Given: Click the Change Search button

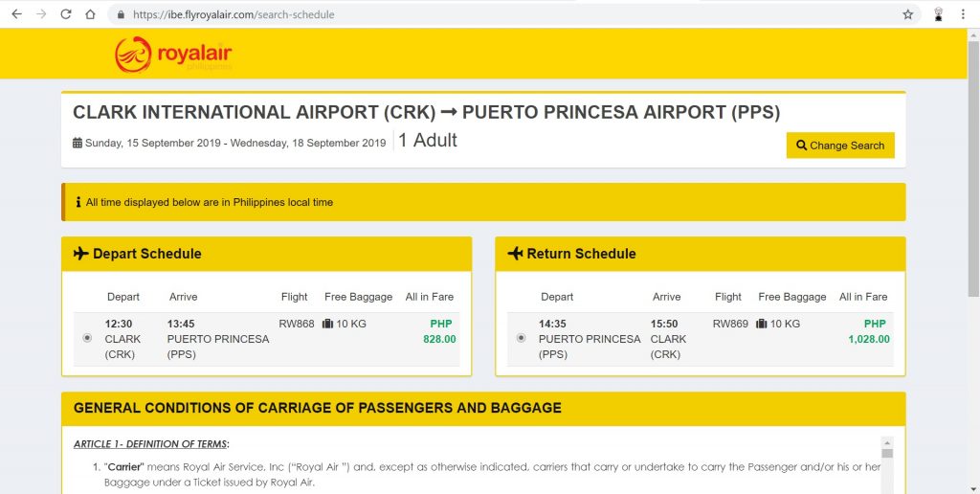Looking at the screenshot, I should (x=840, y=146).
